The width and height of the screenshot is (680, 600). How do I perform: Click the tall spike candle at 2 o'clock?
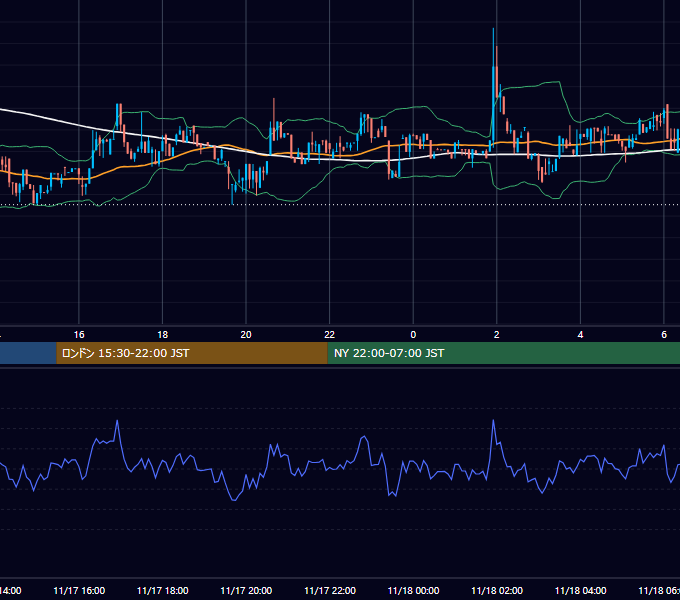(494, 87)
